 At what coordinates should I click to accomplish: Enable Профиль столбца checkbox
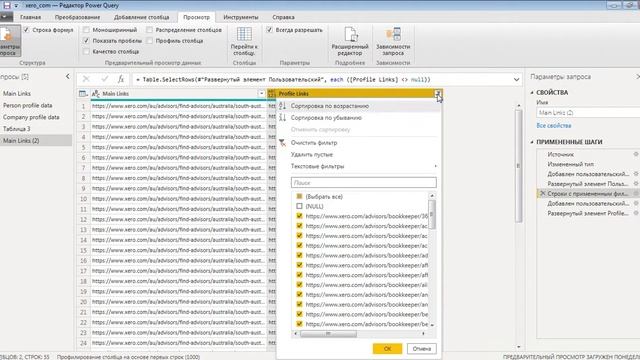[x=149, y=40]
